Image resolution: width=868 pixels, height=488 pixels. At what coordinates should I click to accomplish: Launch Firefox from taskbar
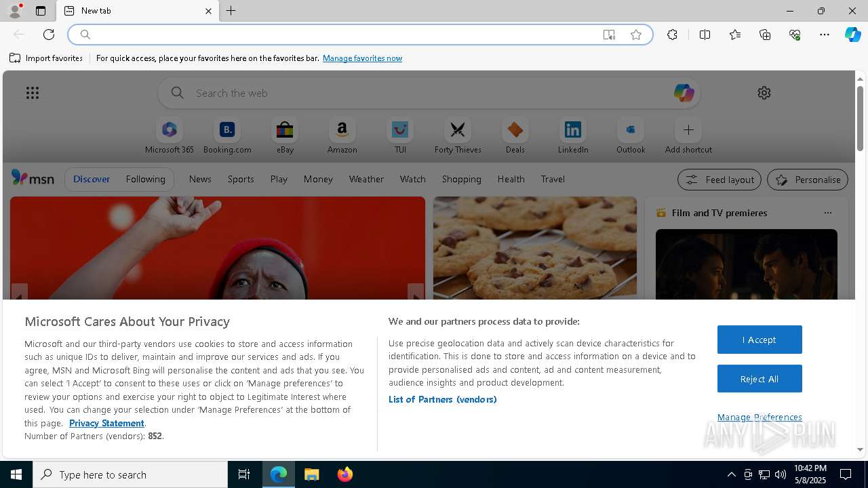(x=345, y=474)
